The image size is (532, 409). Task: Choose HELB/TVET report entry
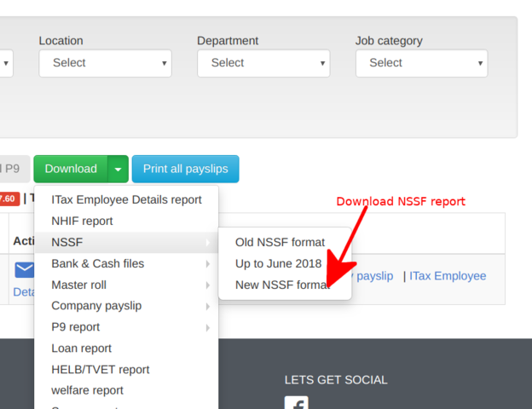pyautogui.click(x=126, y=370)
